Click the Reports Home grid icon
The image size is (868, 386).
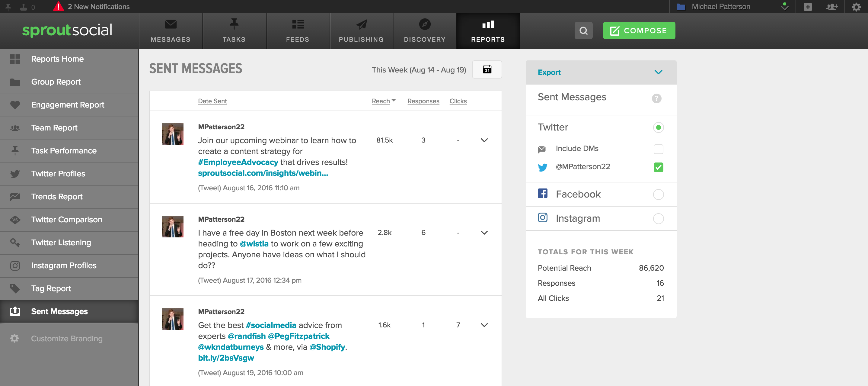coord(15,59)
